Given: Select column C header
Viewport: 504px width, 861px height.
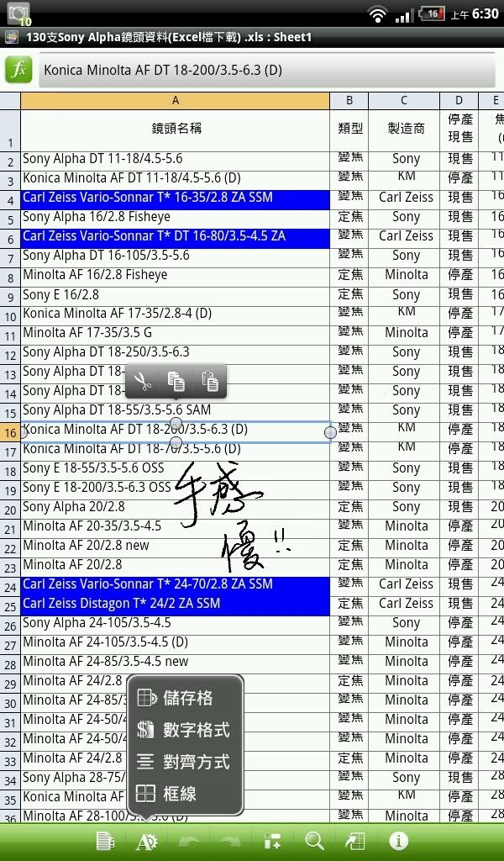Looking at the screenshot, I should [x=404, y=101].
